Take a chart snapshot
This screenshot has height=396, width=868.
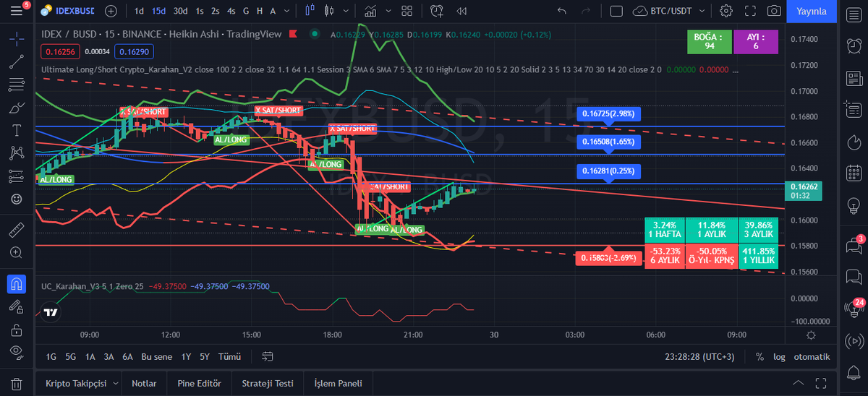pos(774,11)
